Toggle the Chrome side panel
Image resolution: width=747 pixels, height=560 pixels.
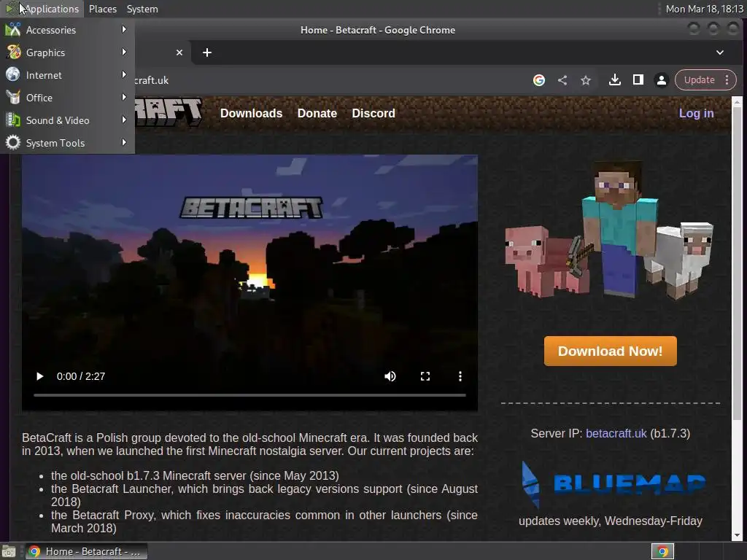pos(638,80)
